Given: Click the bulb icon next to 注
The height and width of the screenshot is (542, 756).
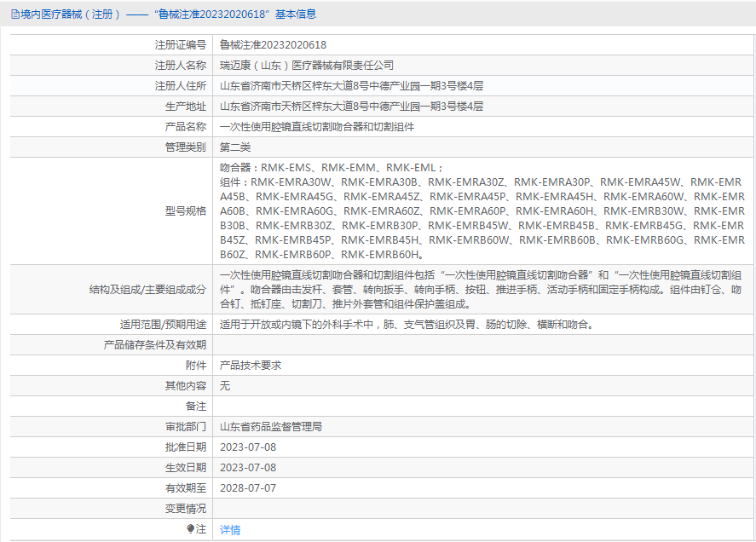Looking at the screenshot, I should (190, 529).
